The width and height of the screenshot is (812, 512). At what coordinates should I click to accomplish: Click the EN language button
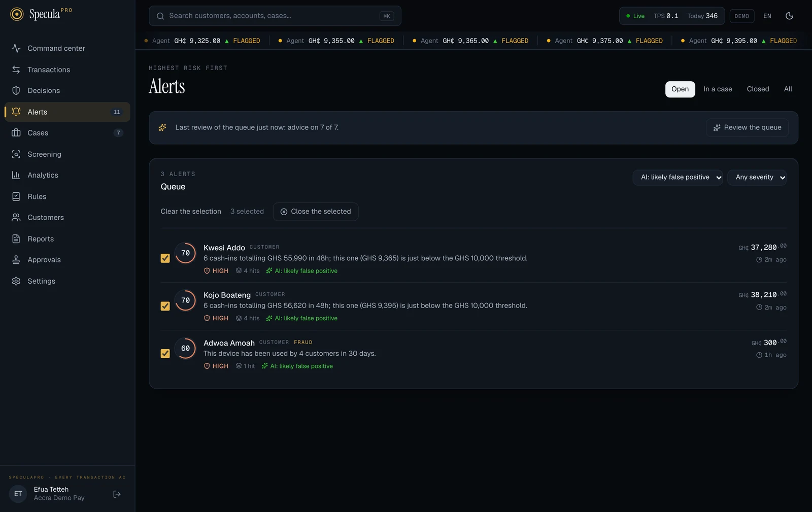[x=767, y=16]
